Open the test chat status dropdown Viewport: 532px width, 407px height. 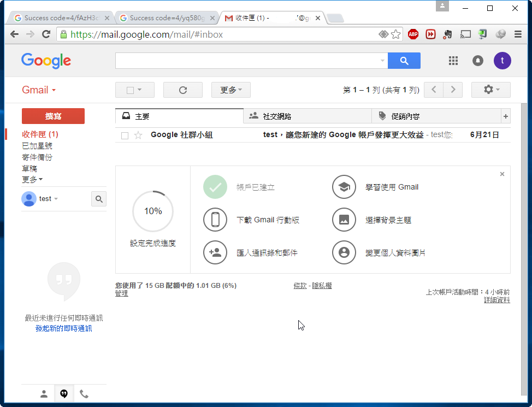(49, 198)
